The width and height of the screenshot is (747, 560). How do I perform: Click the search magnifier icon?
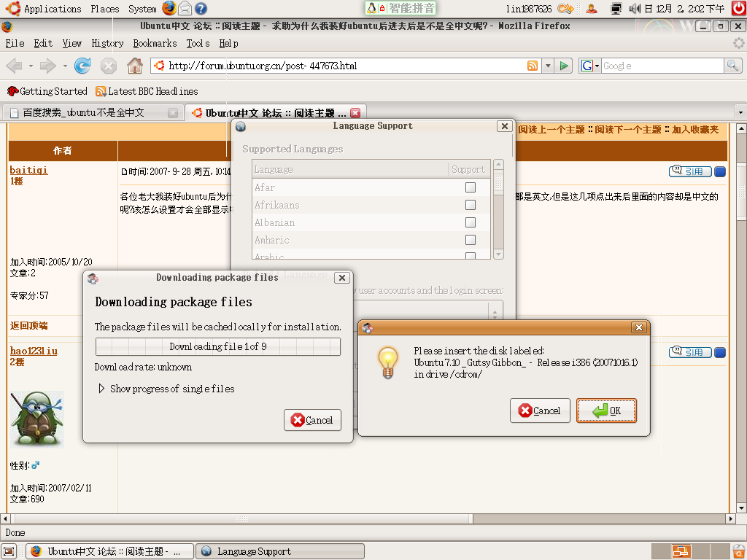(x=732, y=66)
